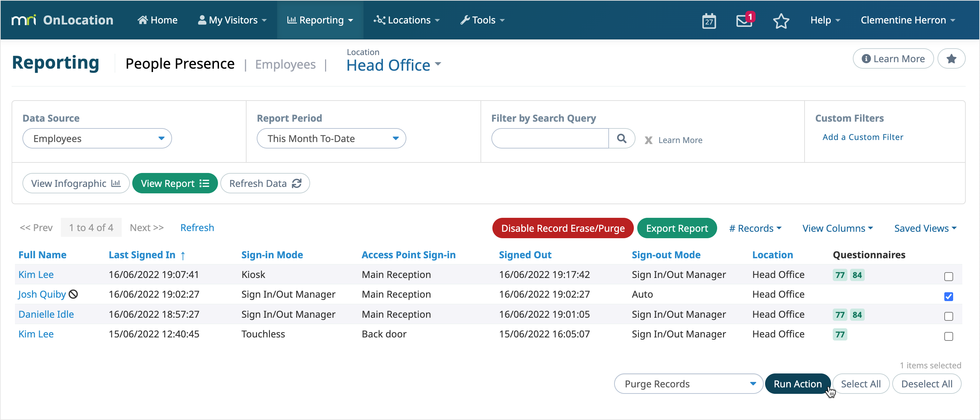Open the Data Source Employees dropdown

tap(97, 138)
